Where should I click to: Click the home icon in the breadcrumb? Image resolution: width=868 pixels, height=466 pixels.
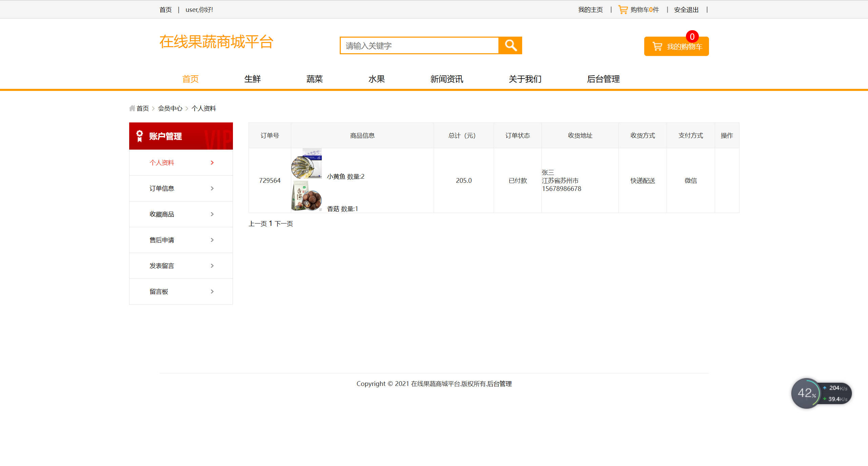[132, 108]
